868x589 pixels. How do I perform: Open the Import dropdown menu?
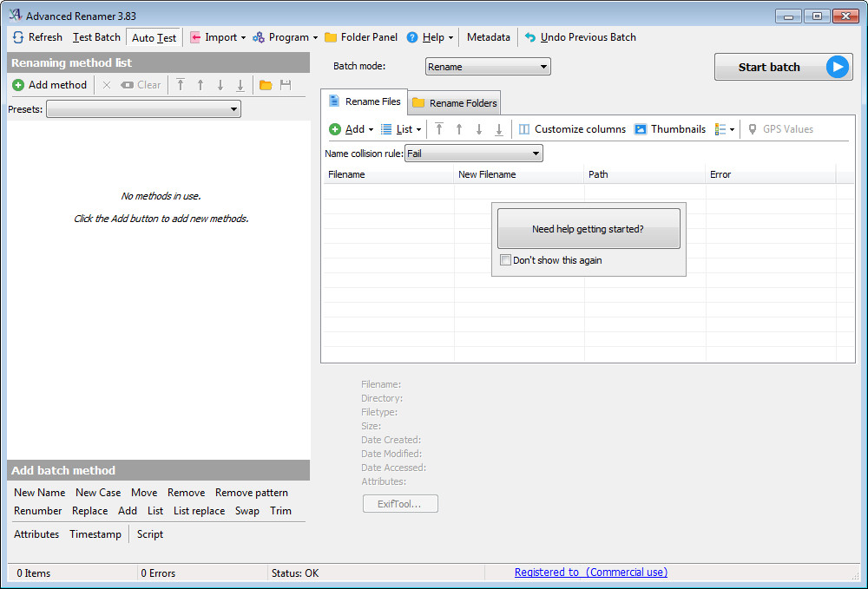tap(218, 37)
